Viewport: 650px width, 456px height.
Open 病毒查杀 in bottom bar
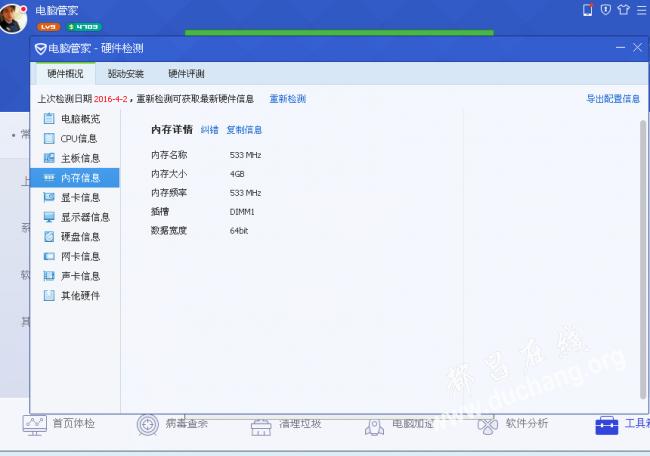172,424
